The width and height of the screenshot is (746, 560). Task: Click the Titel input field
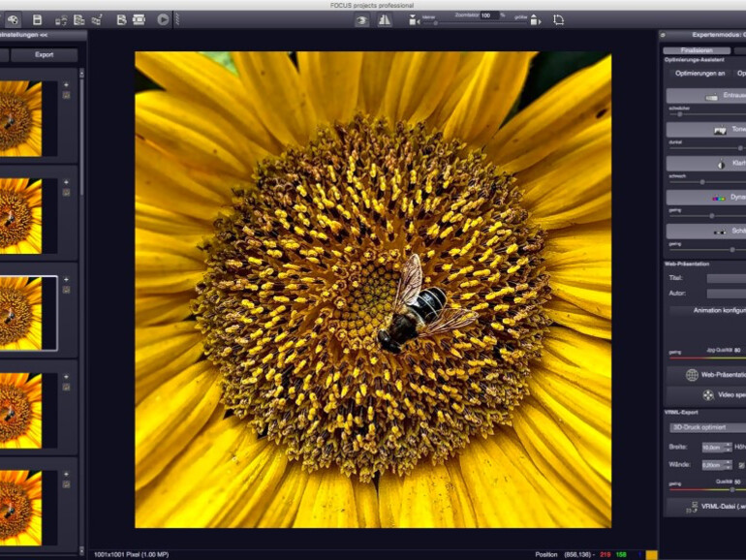click(727, 278)
